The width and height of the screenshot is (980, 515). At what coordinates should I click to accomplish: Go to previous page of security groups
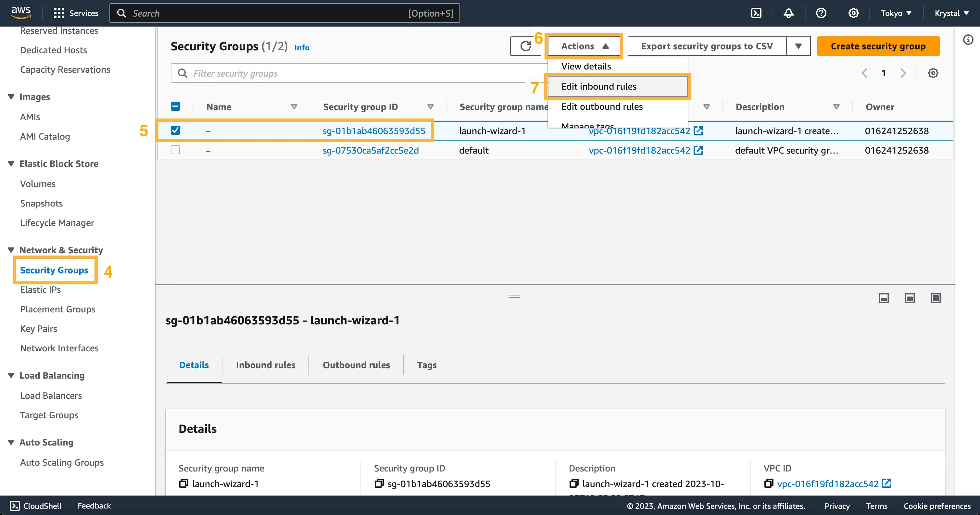tap(864, 73)
